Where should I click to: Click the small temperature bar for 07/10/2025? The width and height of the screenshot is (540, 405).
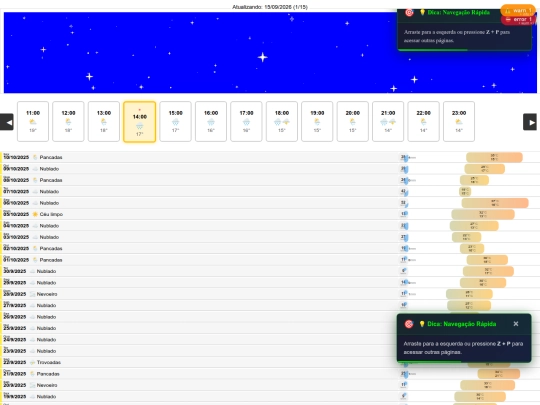465,191
